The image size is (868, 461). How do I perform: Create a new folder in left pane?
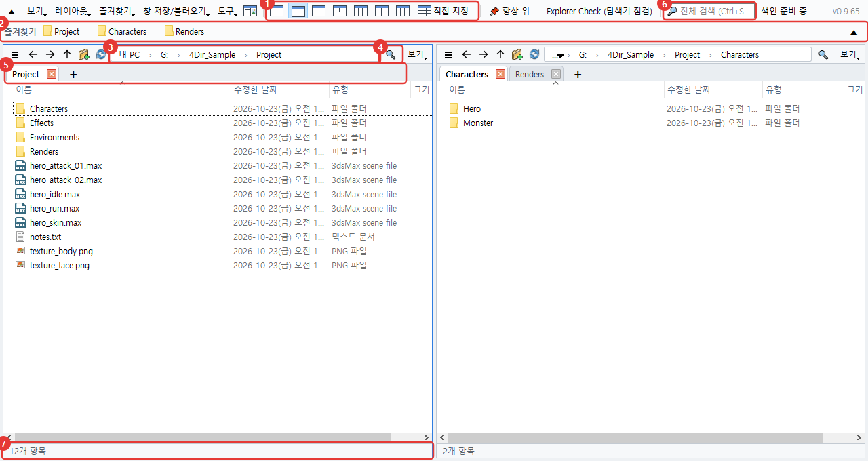[x=84, y=54]
